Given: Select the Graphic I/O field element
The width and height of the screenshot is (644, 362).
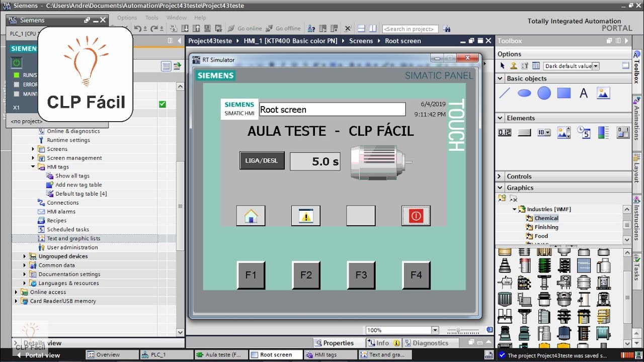Looking at the screenshot, I should pyautogui.click(x=564, y=133).
